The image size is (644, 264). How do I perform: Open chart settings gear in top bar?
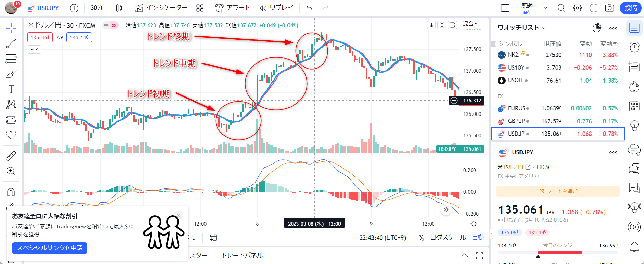pos(577,8)
